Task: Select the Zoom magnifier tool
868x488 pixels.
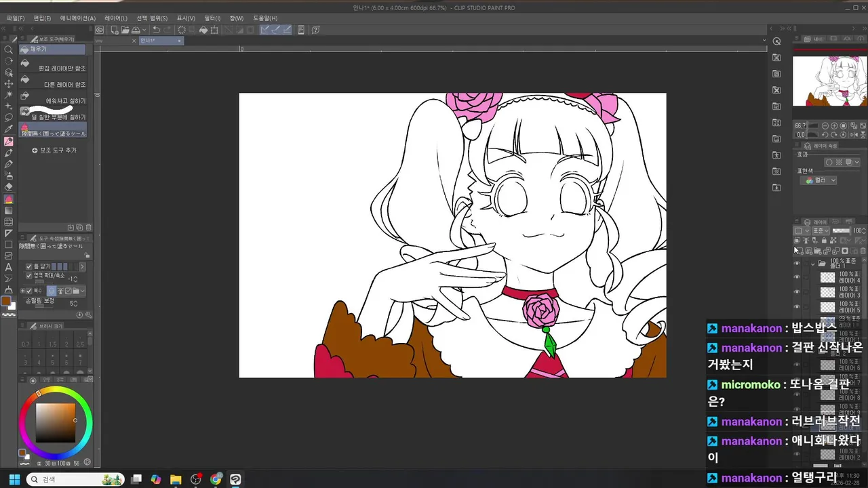Action: [x=8, y=49]
